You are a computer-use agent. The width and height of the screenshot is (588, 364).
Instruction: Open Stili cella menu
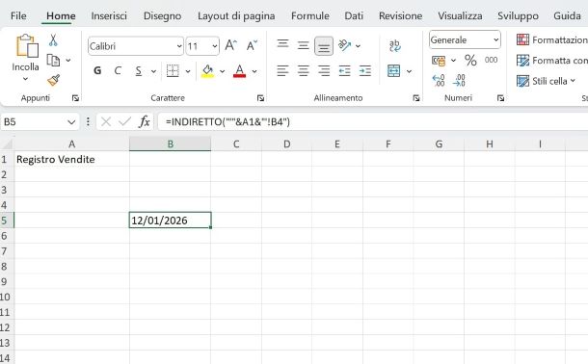pos(546,81)
